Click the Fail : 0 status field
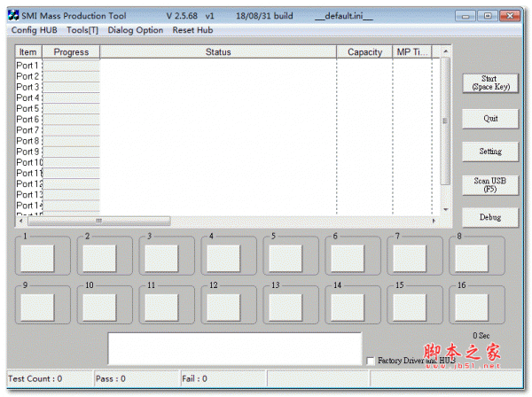This screenshot has height=397, width=532. click(x=223, y=378)
